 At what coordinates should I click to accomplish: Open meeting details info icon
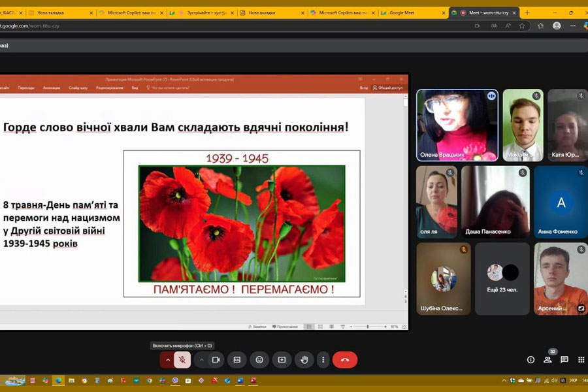coord(531,359)
